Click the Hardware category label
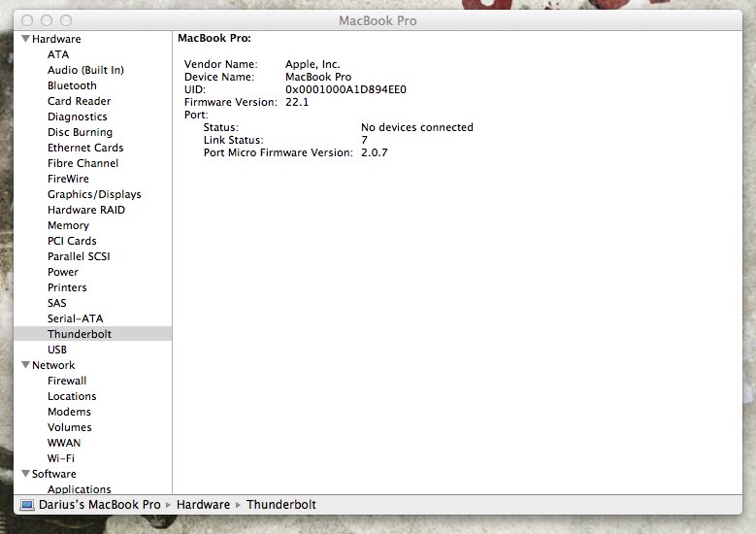Image resolution: width=756 pixels, height=534 pixels. pos(56,39)
